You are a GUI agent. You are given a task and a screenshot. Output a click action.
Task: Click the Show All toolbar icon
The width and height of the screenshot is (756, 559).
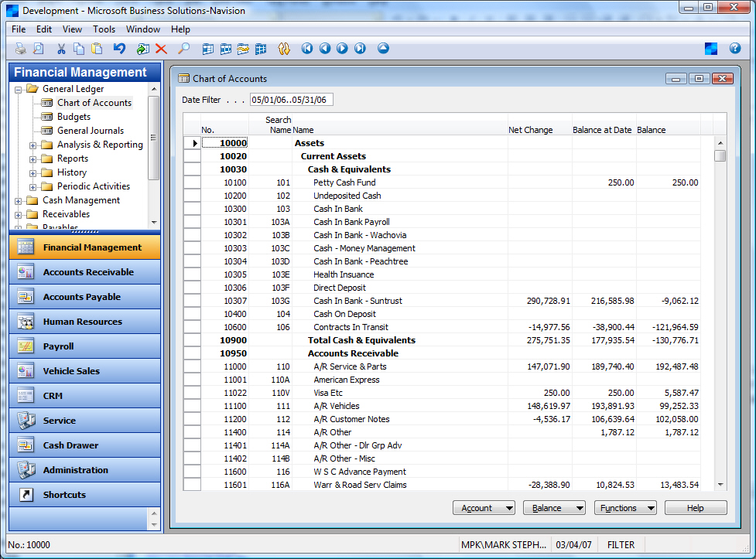261,49
